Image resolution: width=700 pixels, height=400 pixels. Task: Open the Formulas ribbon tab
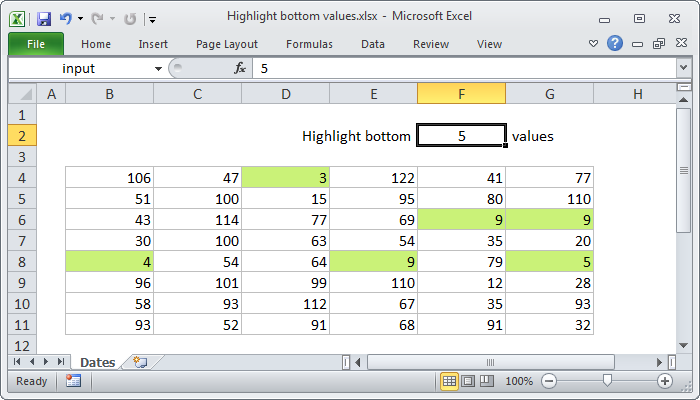click(x=309, y=44)
